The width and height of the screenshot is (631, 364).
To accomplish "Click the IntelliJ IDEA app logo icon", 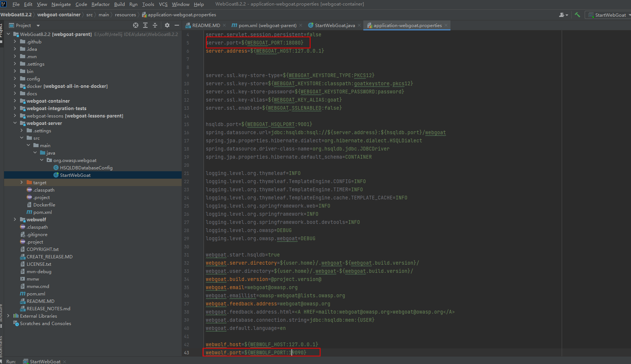I will point(3,4).
